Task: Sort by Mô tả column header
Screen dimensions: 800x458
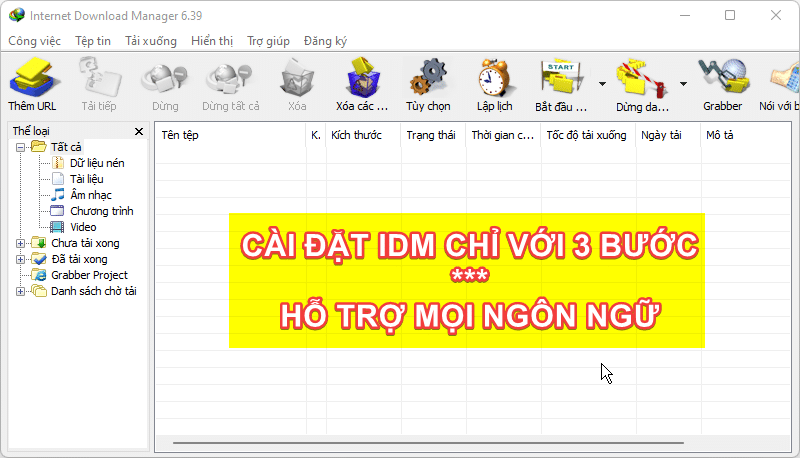Action: click(745, 135)
